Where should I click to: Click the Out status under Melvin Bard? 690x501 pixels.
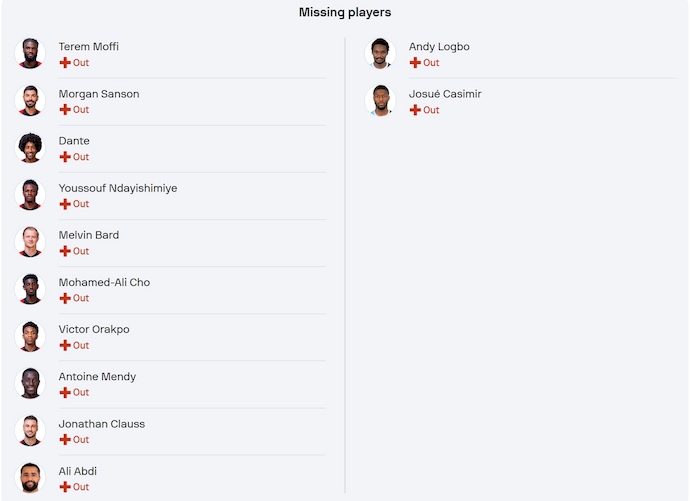(x=81, y=251)
